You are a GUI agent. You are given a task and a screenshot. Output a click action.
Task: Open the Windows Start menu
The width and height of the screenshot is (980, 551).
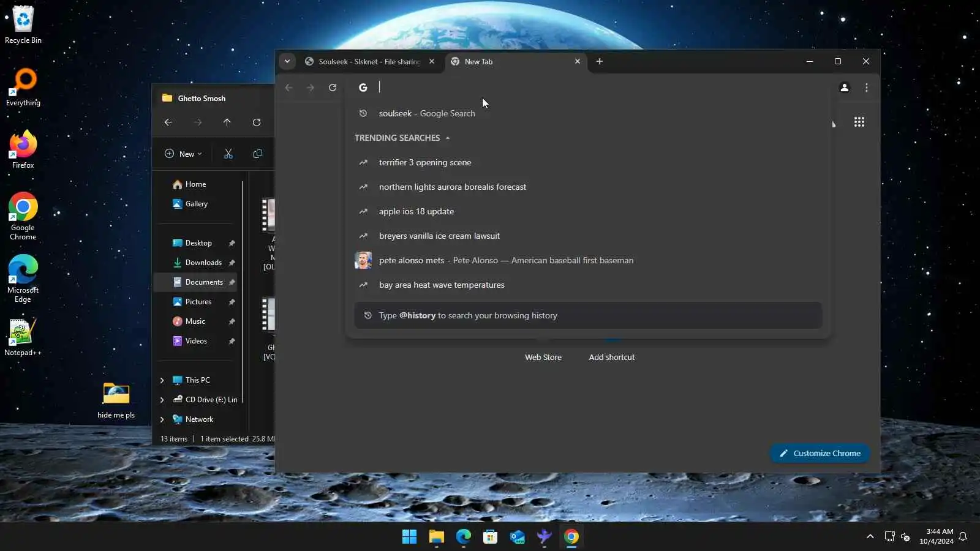[410, 537]
